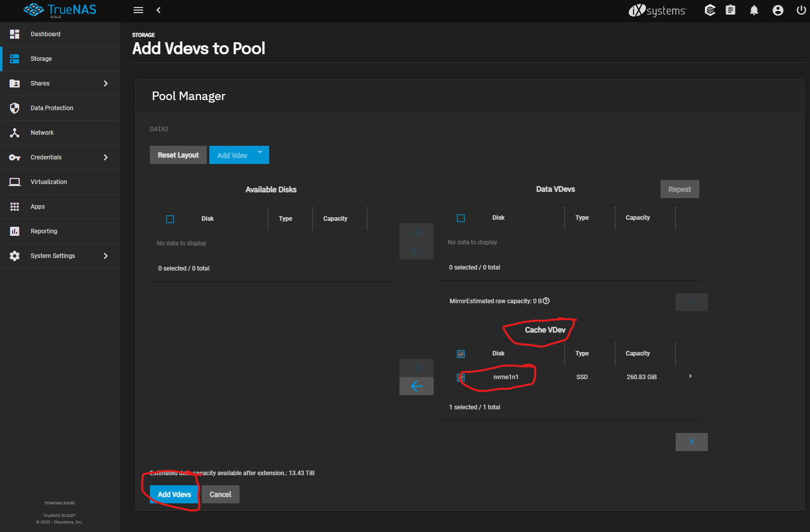Open the clipboard tasks icon
Viewport: 810px width, 532px height.
(731, 10)
